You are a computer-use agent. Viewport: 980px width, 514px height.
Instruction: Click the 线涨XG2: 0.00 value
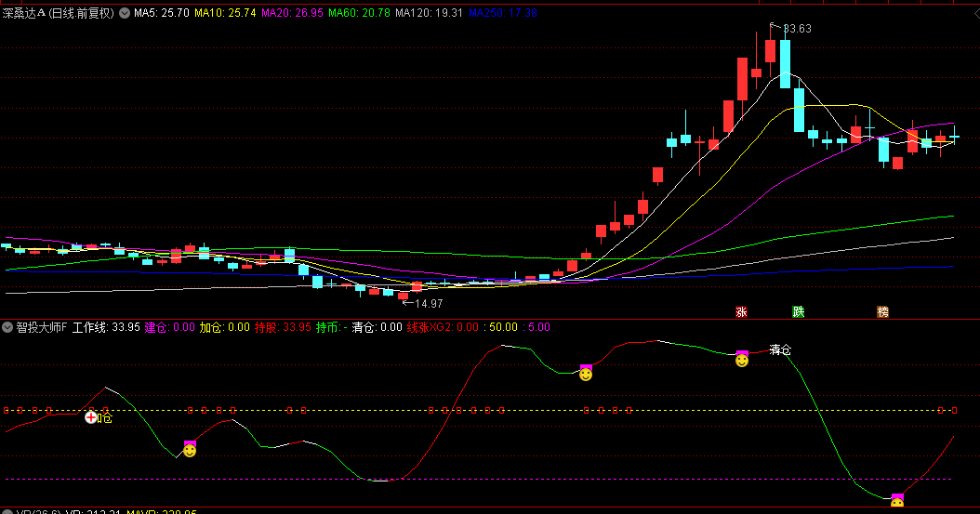[x=444, y=327]
